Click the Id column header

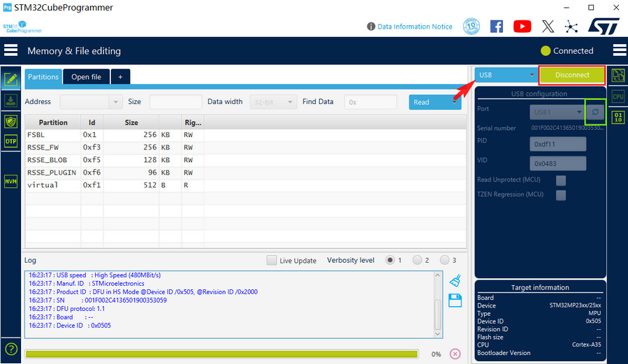click(x=92, y=122)
